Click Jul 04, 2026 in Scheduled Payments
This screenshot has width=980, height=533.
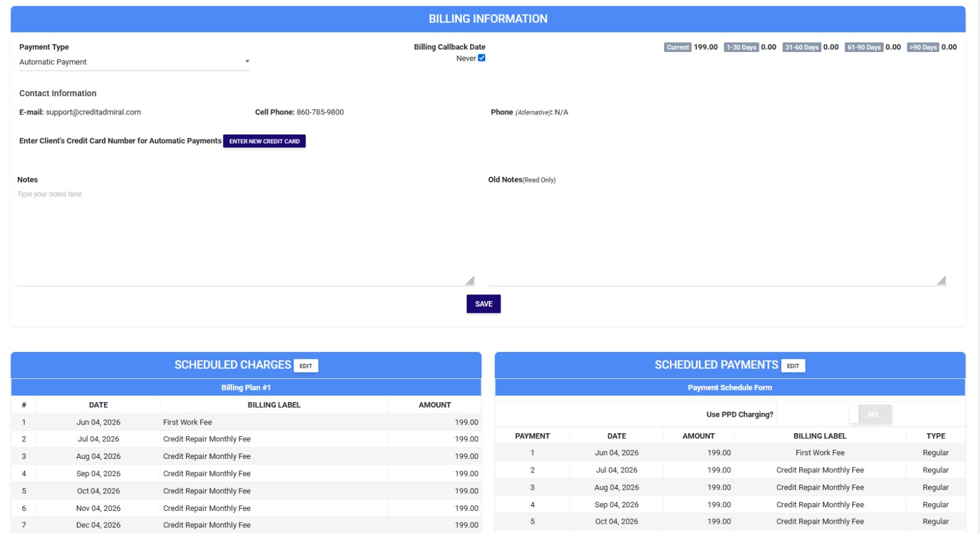[x=616, y=470]
